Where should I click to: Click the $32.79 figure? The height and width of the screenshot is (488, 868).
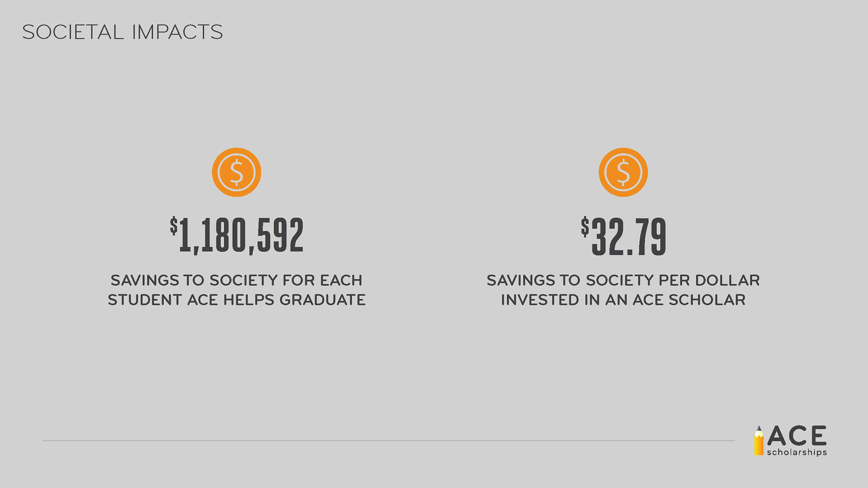623,236
